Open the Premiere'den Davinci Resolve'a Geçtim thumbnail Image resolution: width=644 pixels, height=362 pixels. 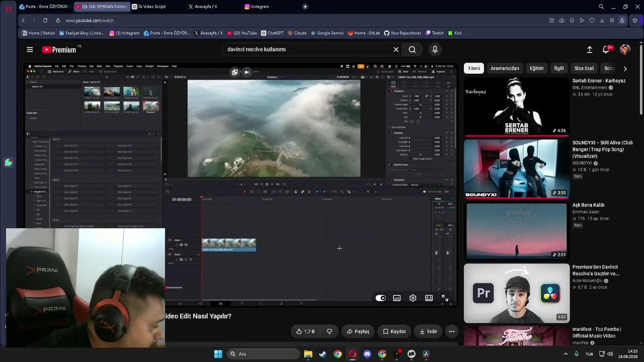pyautogui.click(x=517, y=293)
